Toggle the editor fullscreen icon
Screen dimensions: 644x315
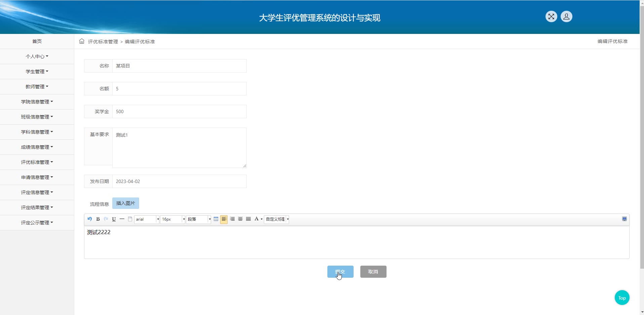coord(625,219)
